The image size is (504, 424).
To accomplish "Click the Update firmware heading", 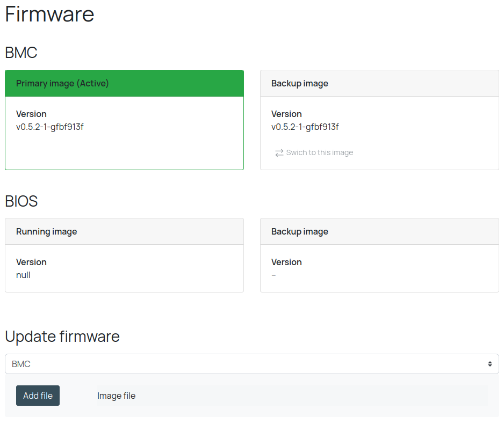I will click(x=62, y=337).
